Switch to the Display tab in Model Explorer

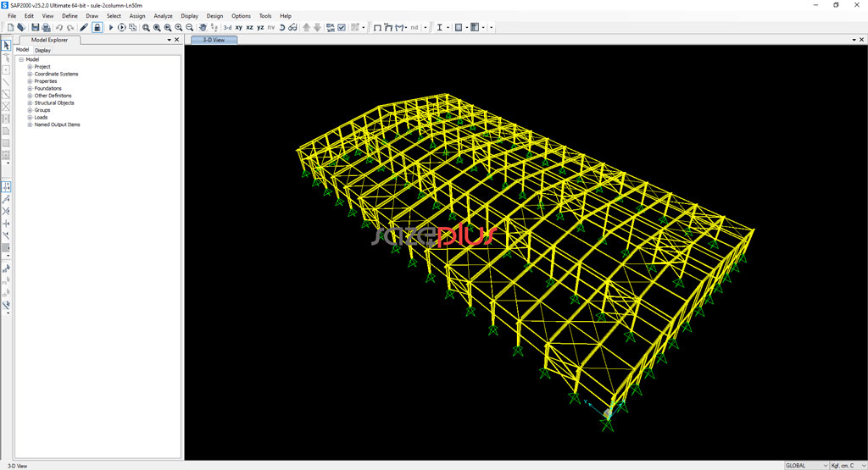(x=42, y=50)
